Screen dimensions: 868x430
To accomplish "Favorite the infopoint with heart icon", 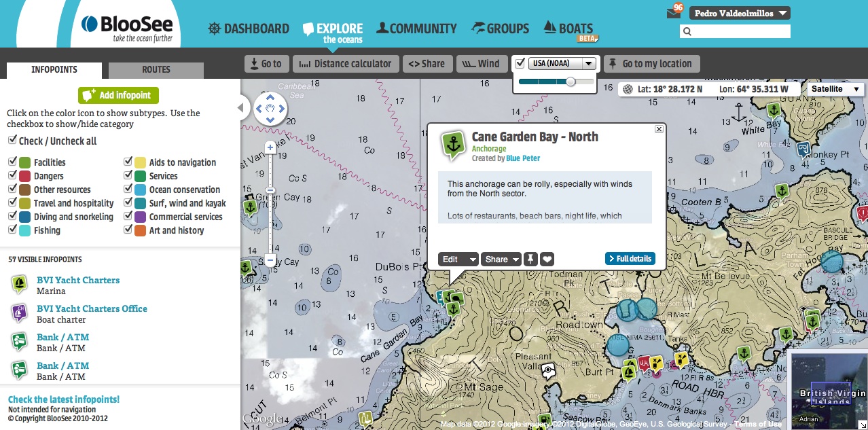I will point(547,259).
